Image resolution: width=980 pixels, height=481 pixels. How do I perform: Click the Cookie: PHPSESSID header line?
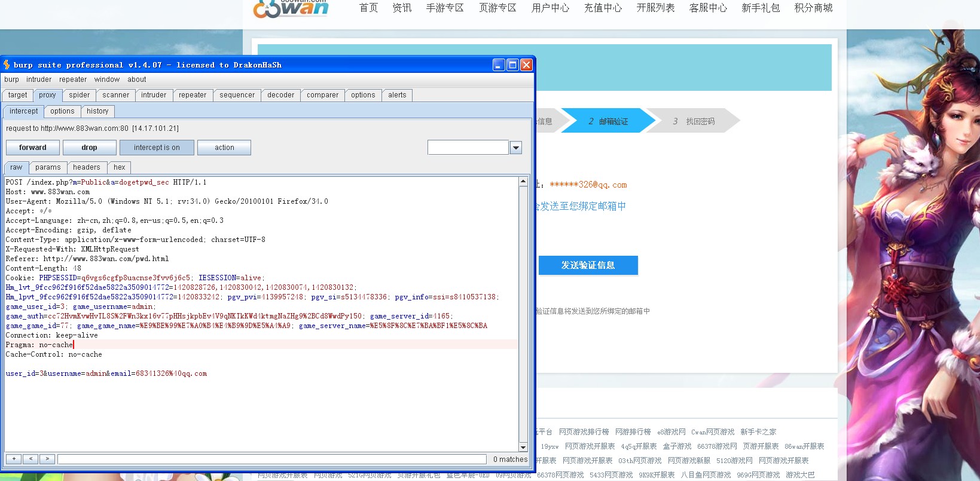pyautogui.click(x=135, y=278)
